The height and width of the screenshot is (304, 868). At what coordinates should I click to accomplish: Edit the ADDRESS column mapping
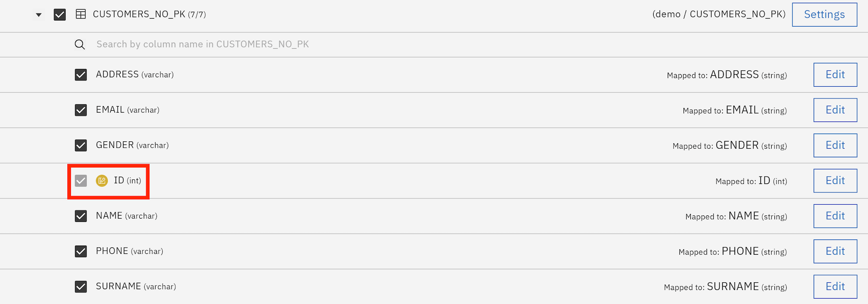coord(835,75)
